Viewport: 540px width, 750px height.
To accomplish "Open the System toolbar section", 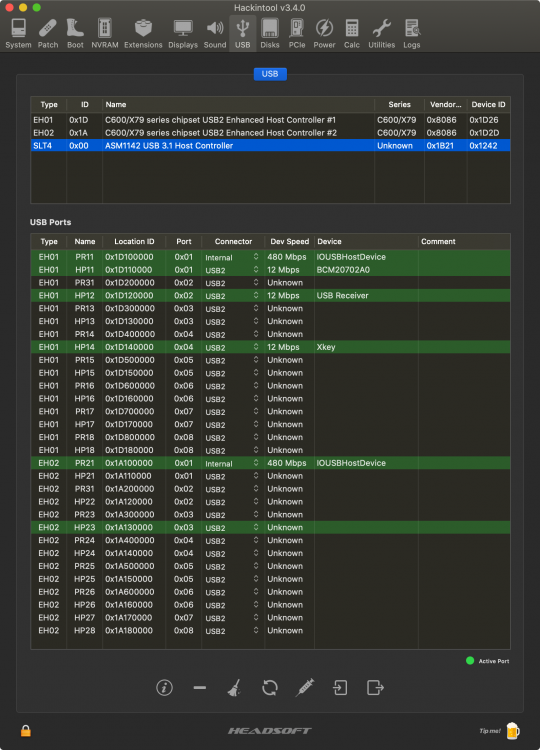I will click(18, 33).
